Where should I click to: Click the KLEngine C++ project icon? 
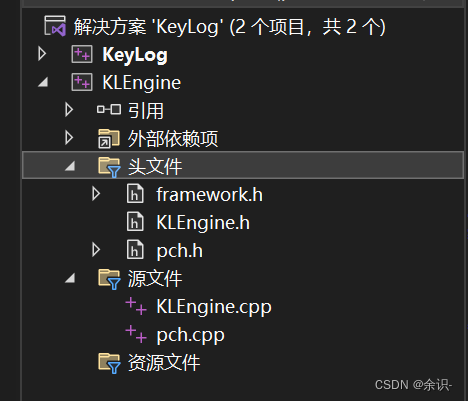click(82, 82)
